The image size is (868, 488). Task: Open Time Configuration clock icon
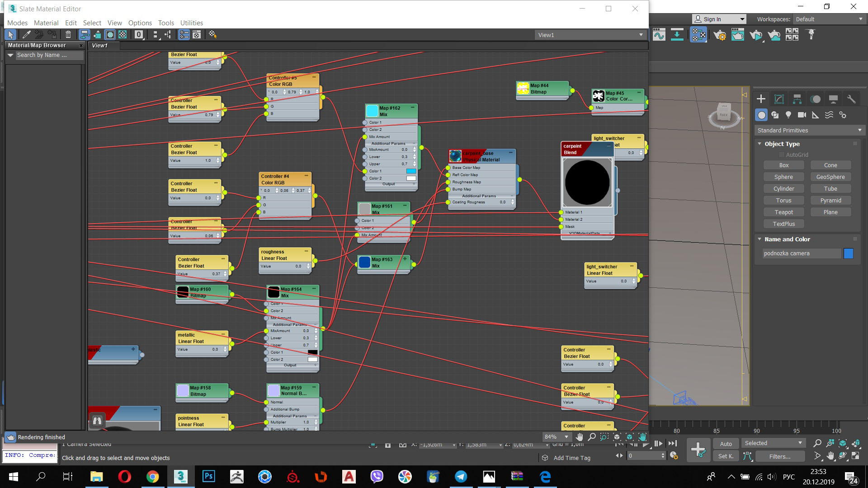coord(674,455)
